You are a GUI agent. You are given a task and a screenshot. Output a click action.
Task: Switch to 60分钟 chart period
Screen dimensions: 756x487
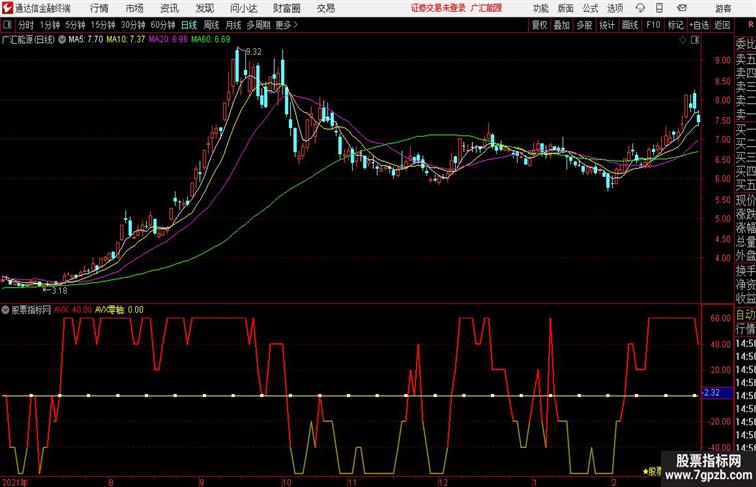pyautogui.click(x=163, y=25)
